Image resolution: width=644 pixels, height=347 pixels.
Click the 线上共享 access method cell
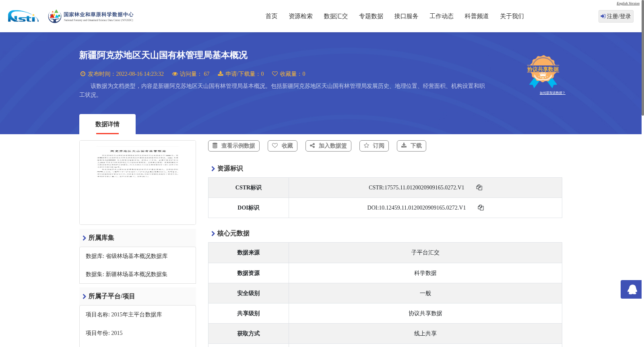[x=425, y=333]
